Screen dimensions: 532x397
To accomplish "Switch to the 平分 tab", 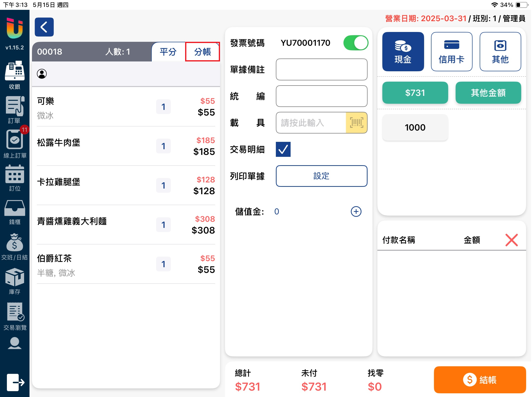I will tap(168, 52).
